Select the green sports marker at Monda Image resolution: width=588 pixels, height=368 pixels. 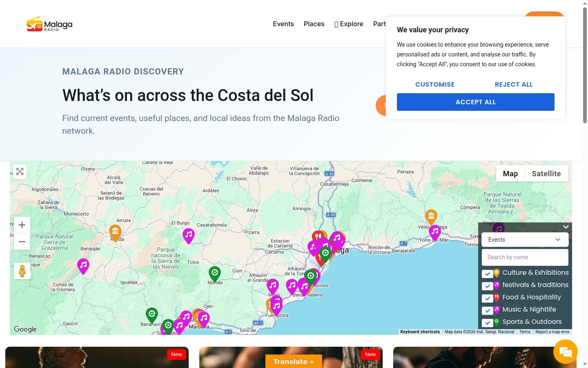point(215,274)
